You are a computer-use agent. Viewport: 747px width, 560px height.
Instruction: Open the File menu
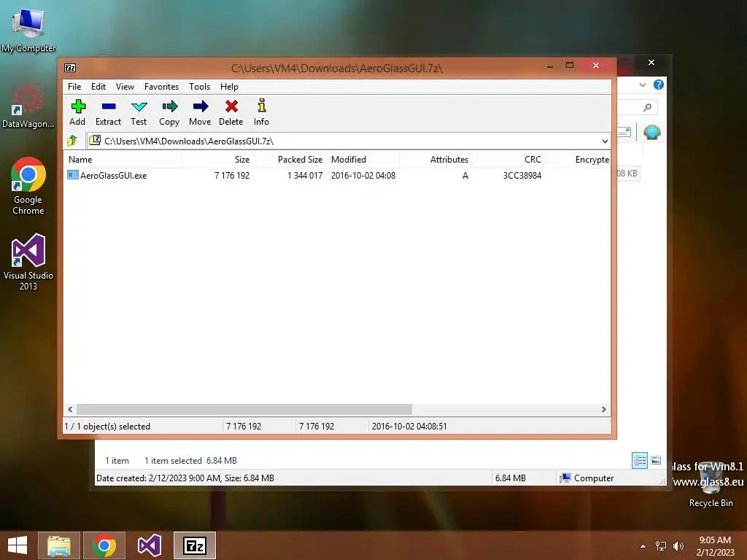(x=74, y=87)
